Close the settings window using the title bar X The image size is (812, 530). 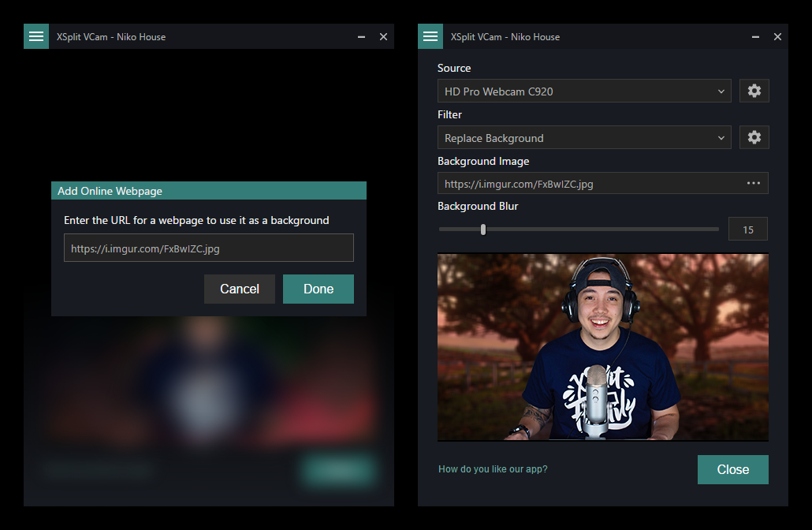(x=777, y=37)
